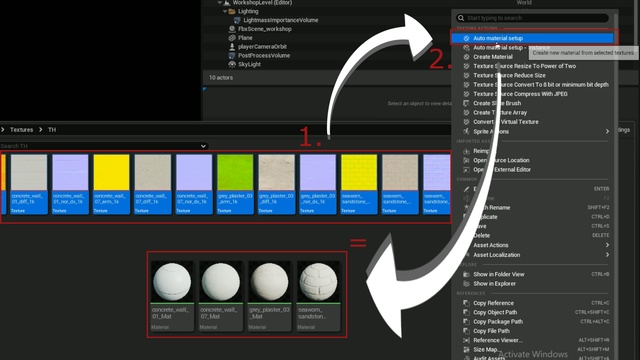Click the Create Texture Array icon
This screenshot has width=640, height=360.
pos(466,112)
